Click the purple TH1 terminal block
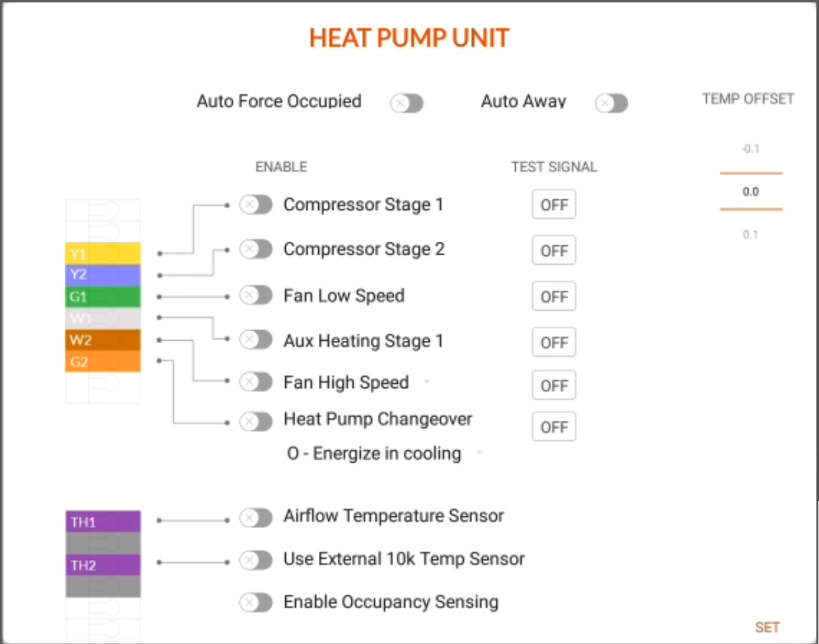Viewport: 819px width, 644px height. (103, 521)
